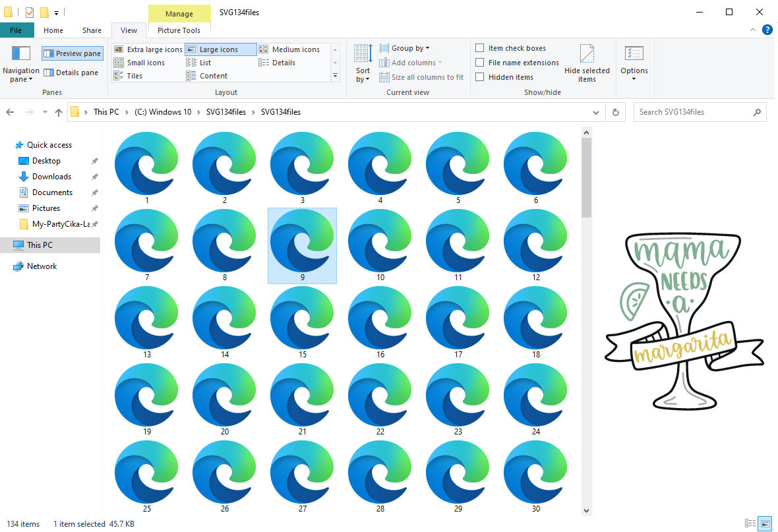Collapse the ribbon with the chevron
The height and width of the screenshot is (532, 778).
(x=753, y=30)
